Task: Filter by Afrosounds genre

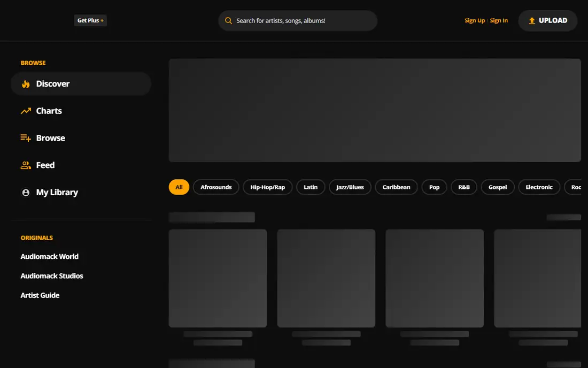Action: (216, 187)
